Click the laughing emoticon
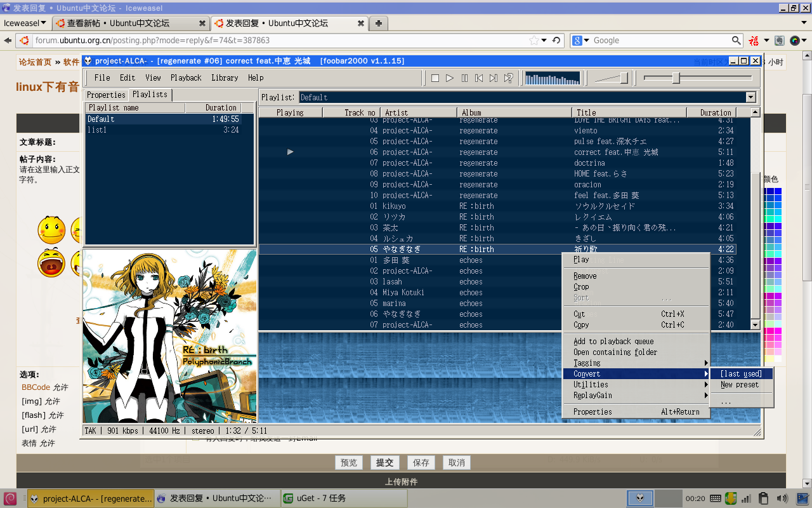 click(x=51, y=262)
